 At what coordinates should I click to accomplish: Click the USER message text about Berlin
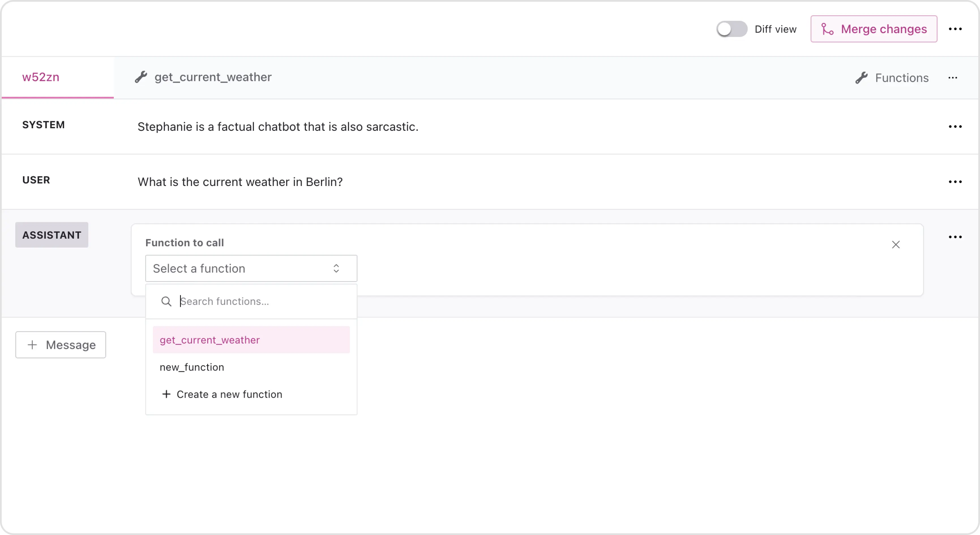pos(240,182)
